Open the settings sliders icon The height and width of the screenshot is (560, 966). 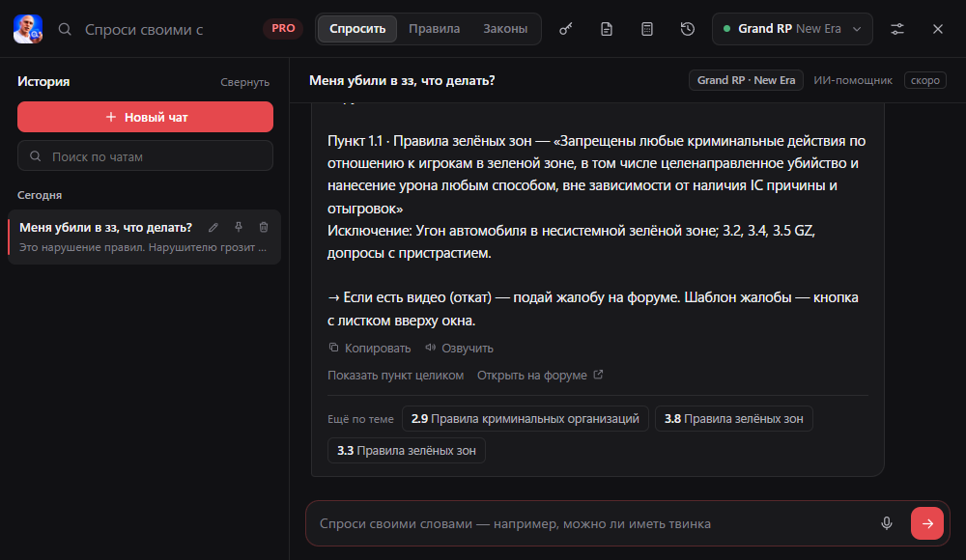(x=897, y=29)
